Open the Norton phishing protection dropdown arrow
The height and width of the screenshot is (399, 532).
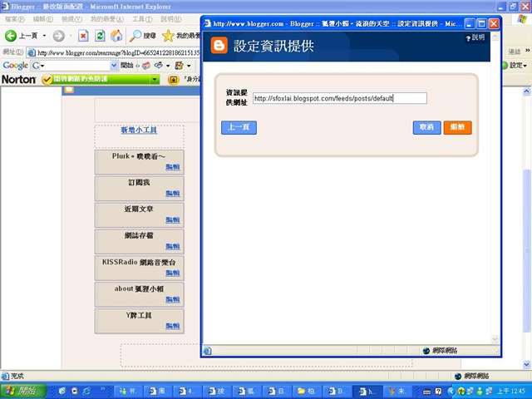tap(155, 80)
